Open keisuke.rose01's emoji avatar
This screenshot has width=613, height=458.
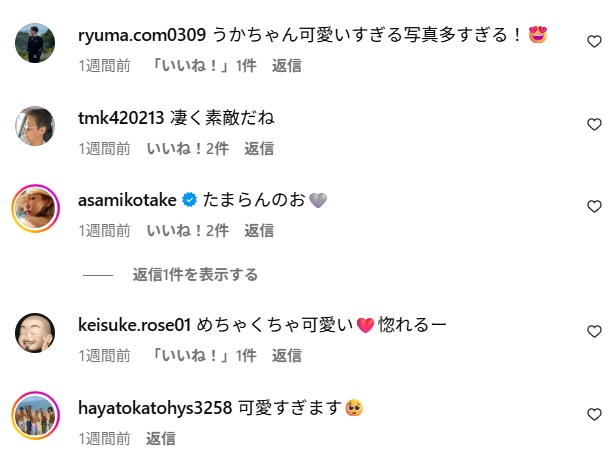35,333
